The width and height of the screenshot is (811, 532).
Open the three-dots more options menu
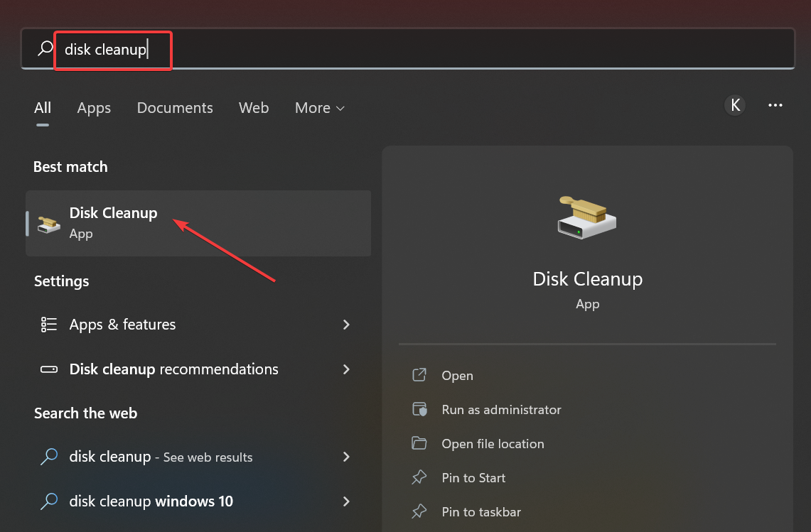tap(775, 106)
